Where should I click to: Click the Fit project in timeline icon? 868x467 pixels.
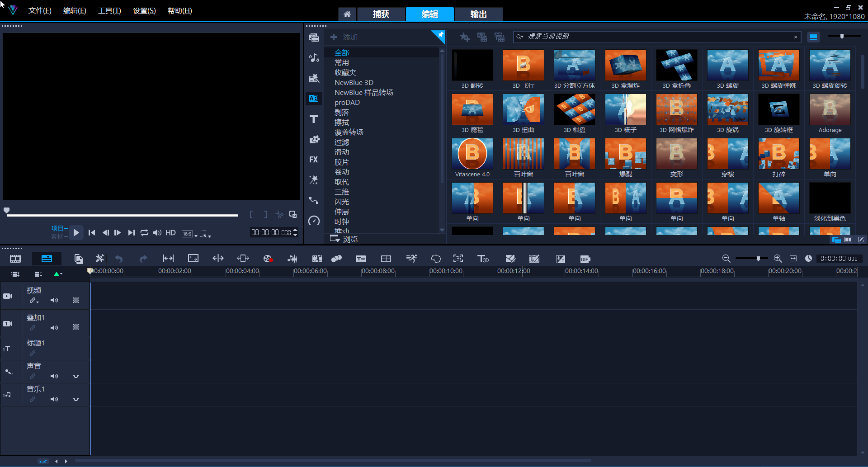pos(793,259)
